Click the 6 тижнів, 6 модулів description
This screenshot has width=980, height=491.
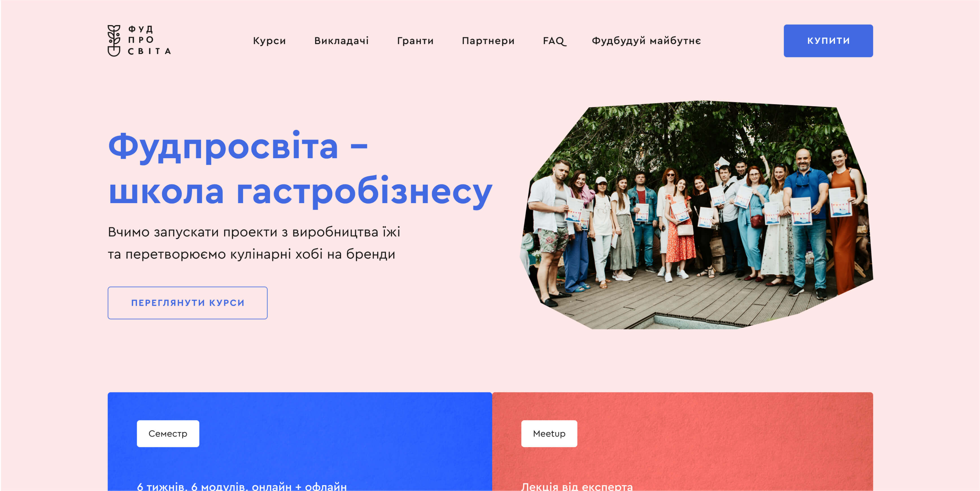point(242,486)
